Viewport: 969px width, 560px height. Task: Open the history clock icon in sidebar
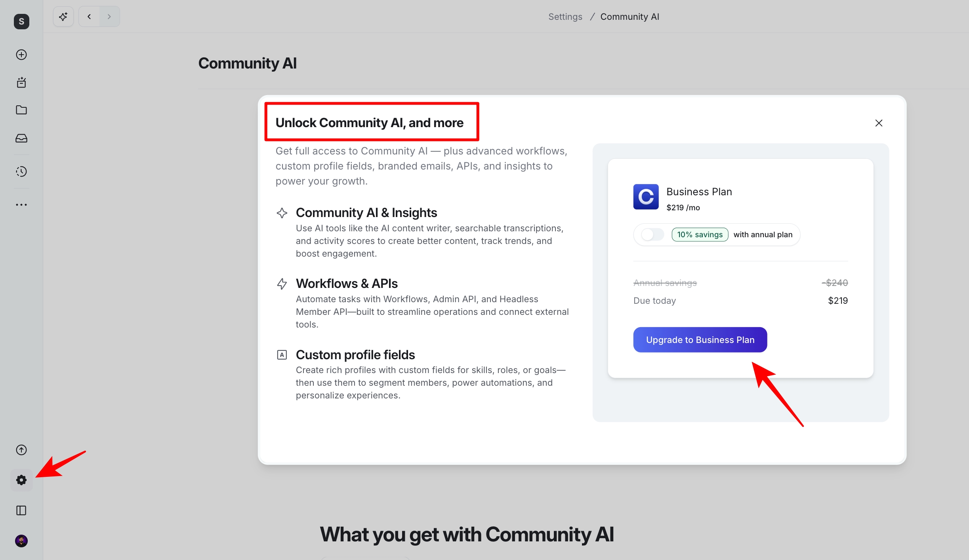pos(21,171)
